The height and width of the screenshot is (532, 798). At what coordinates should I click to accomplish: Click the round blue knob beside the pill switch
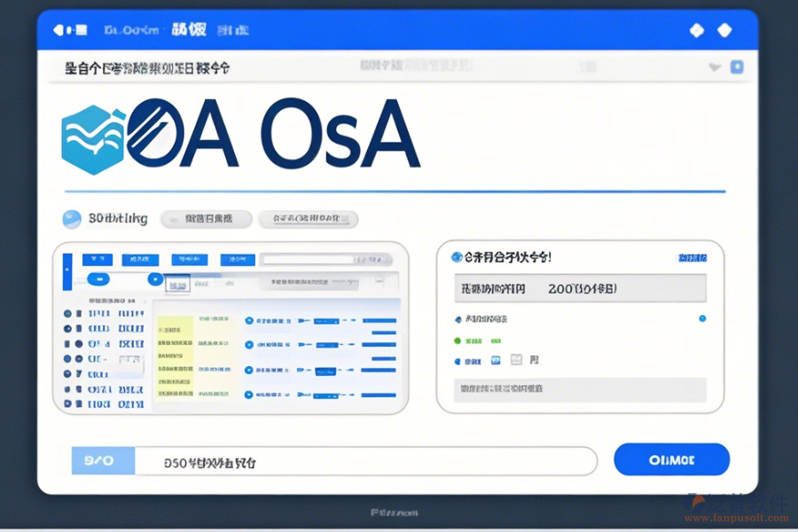click(x=155, y=279)
